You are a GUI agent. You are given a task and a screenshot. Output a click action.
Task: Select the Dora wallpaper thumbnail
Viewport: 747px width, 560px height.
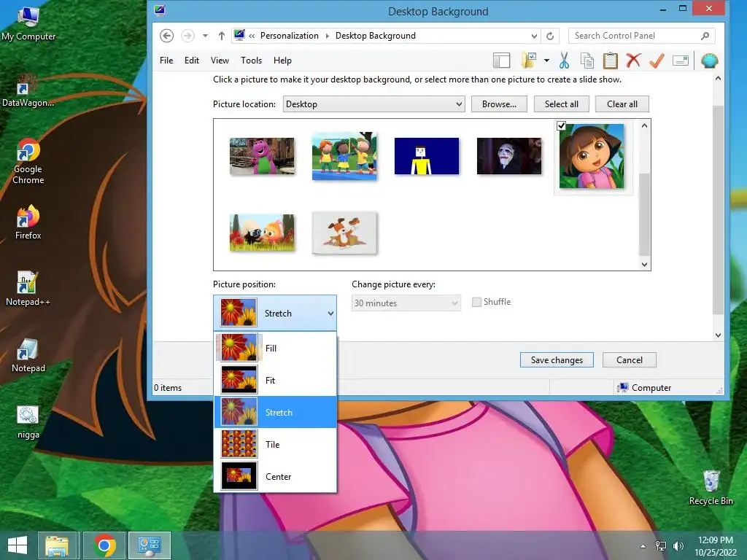591,156
